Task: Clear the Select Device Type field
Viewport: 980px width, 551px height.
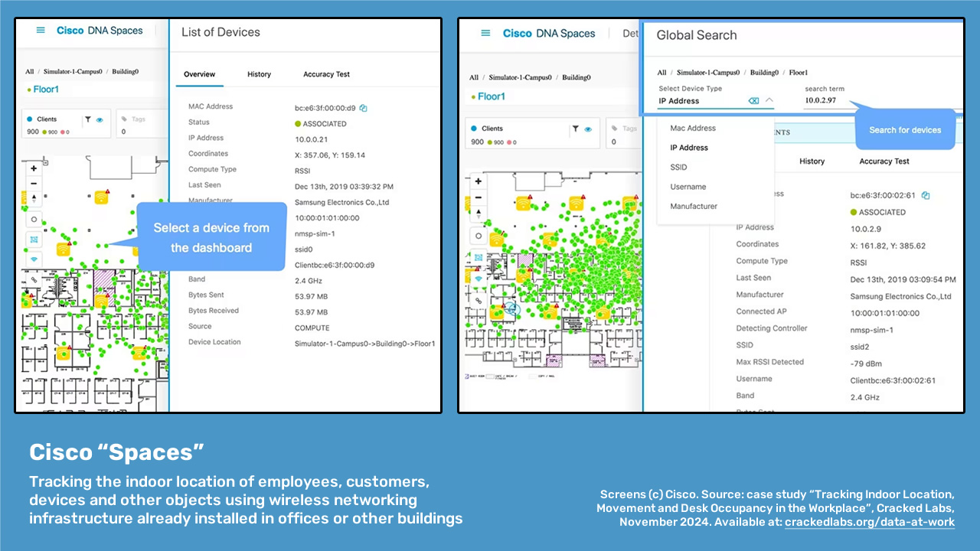Action: (x=753, y=101)
